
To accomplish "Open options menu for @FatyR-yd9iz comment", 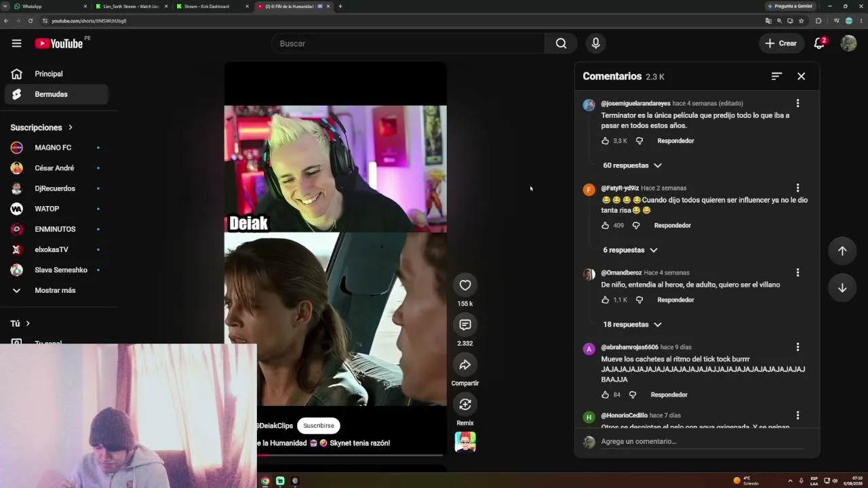I will [x=797, y=188].
